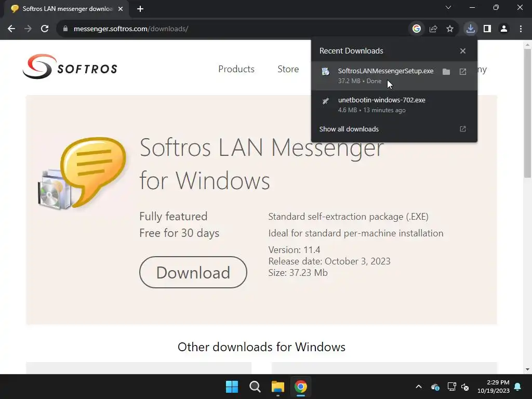Open a new browser tab
Image resolution: width=532 pixels, height=399 pixels.
point(140,9)
